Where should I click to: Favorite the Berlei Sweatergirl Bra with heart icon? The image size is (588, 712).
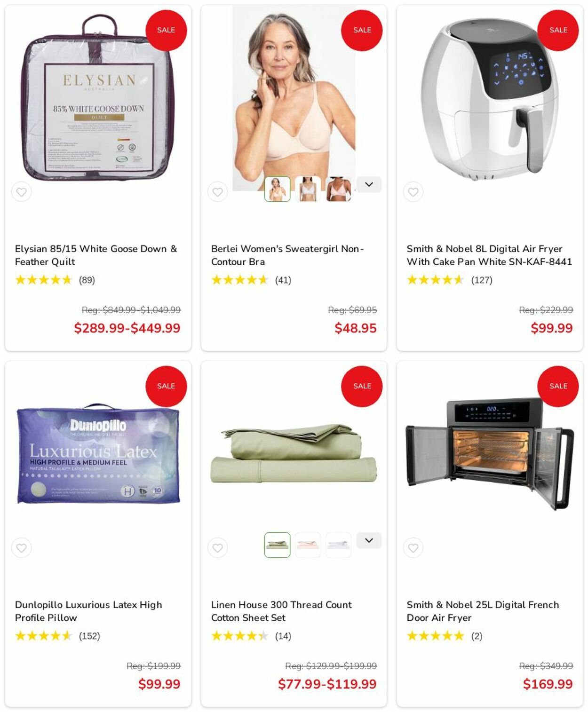click(217, 192)
